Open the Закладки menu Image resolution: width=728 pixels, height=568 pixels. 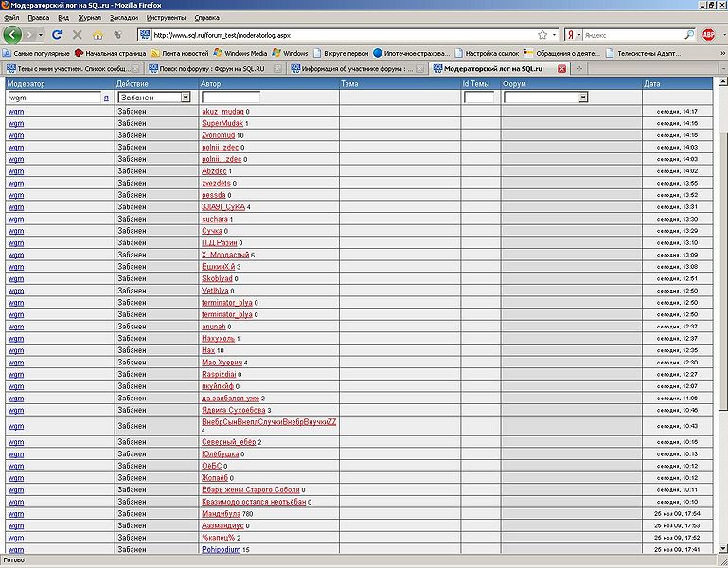coord(124,18)
